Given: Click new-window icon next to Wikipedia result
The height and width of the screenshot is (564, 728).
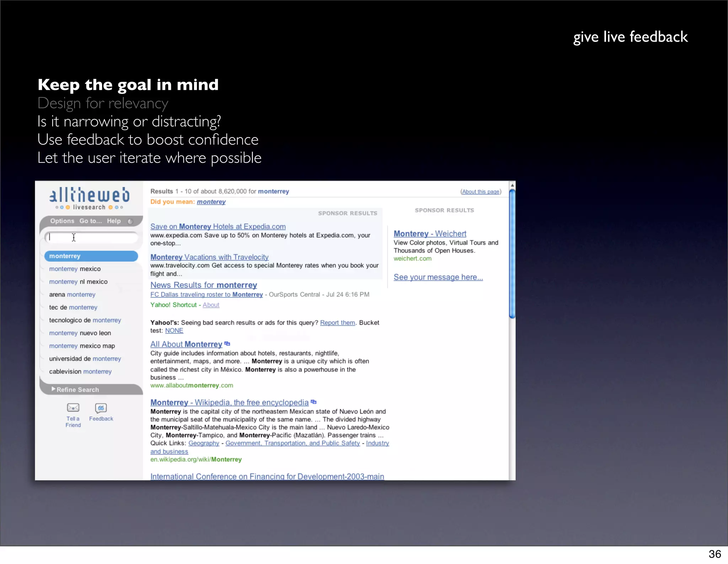Looking at the screenshot, I should click(314, 402).
